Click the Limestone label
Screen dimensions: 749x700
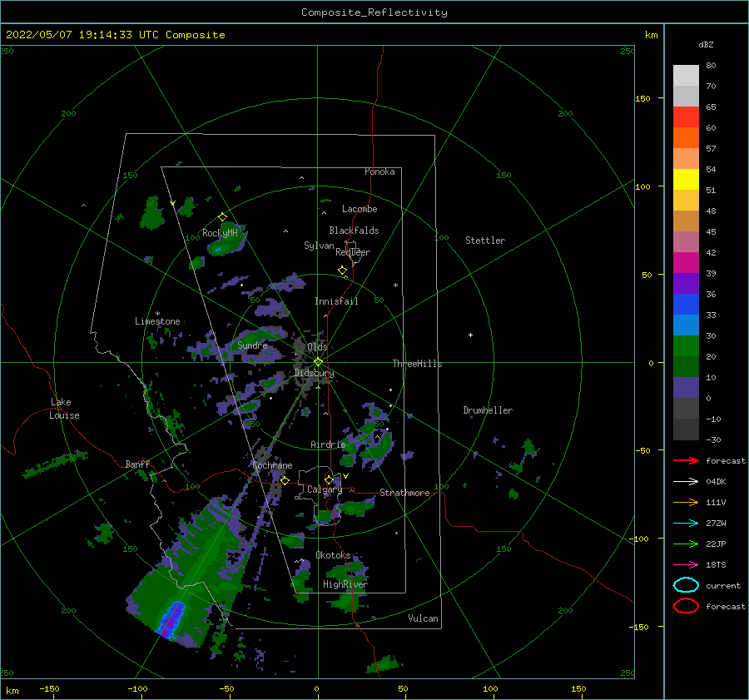pos(157,321)
